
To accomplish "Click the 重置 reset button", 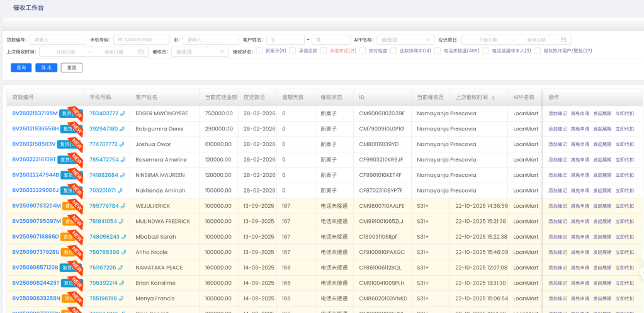I will tap(71, 67).
